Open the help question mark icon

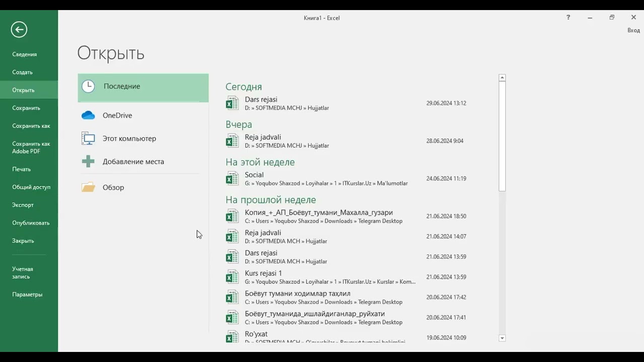point(568,18)
